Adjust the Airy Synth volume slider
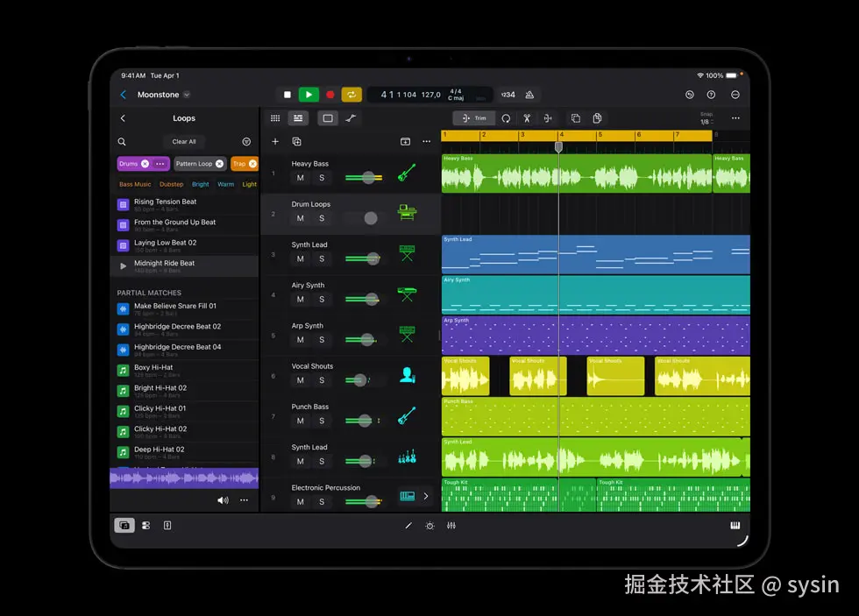Image resolution: width=859 pixels, height=616 pixels. (x=365, y=300)
